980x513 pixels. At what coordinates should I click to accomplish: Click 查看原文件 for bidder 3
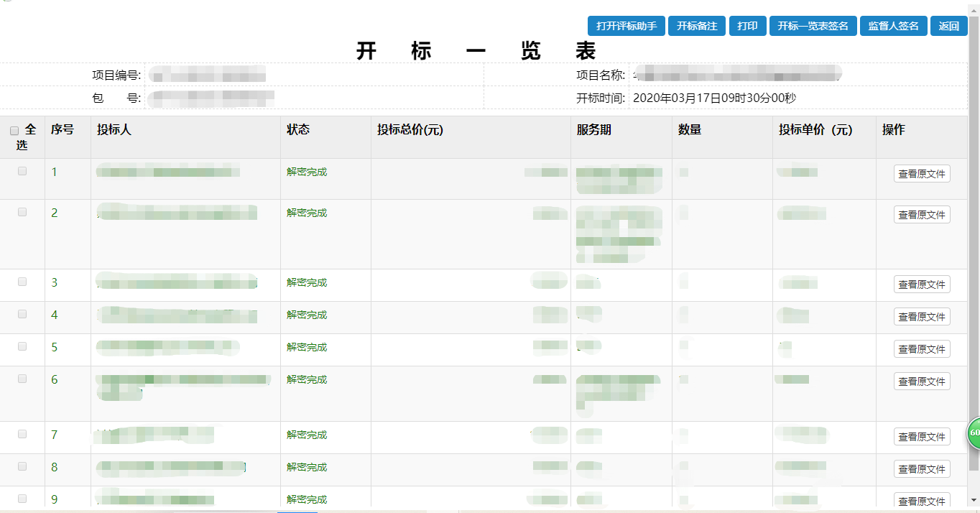coord(921,285)
